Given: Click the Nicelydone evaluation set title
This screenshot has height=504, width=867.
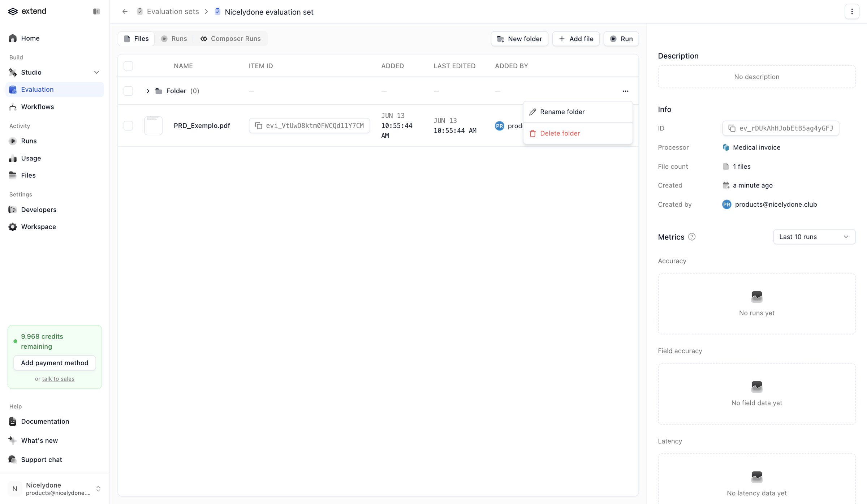Looking at the screenshot, I should (269, 12).
